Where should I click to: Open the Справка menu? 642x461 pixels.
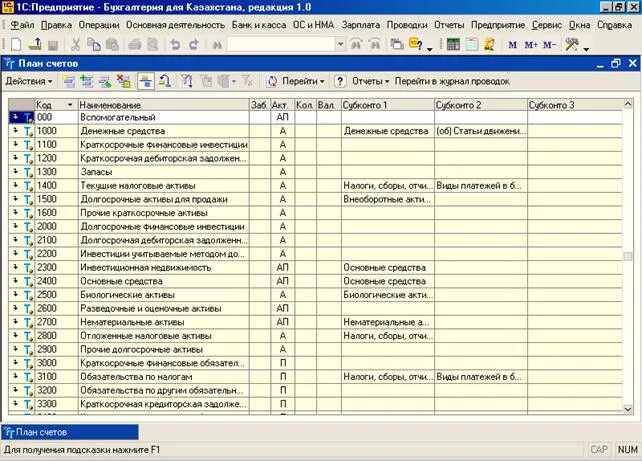(614, 25)
